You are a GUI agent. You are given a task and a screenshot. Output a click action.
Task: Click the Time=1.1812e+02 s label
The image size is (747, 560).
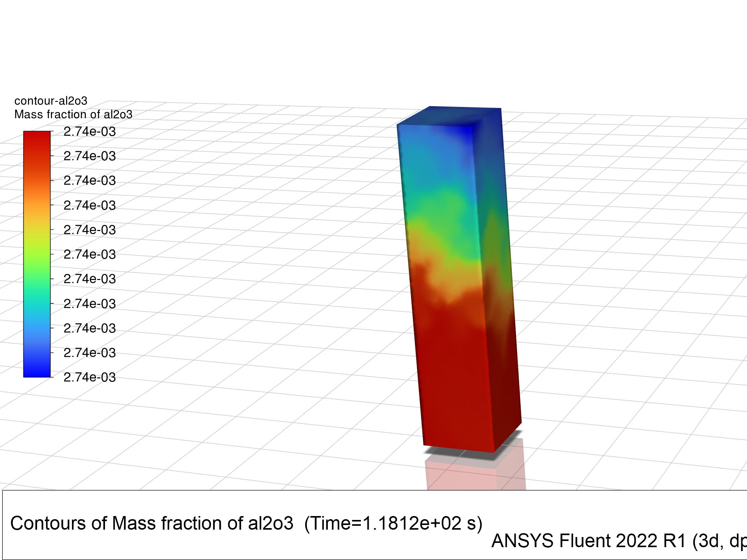click(393, 523)
